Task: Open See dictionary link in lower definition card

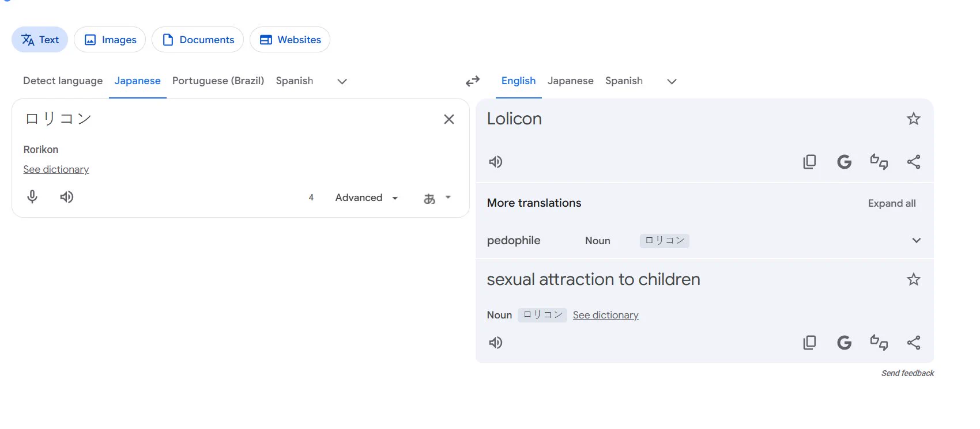Action: [605, 315]
